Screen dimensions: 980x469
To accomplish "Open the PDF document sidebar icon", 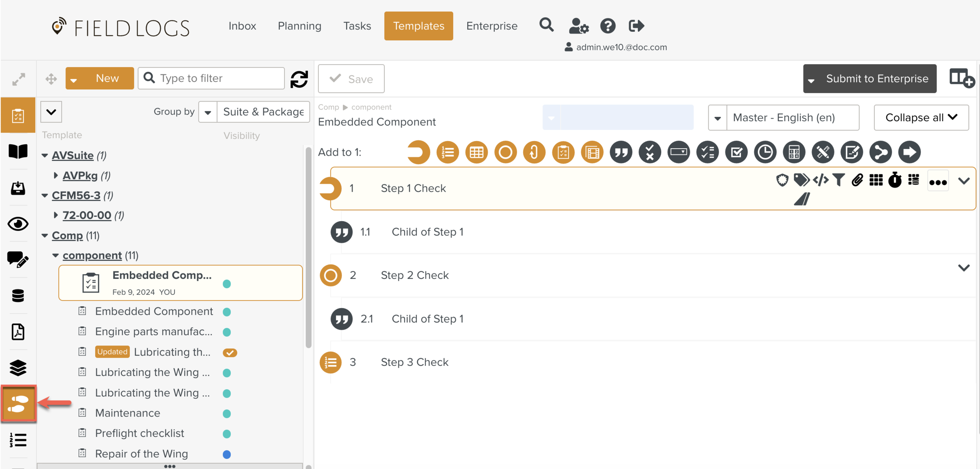I will click(18, 332).
